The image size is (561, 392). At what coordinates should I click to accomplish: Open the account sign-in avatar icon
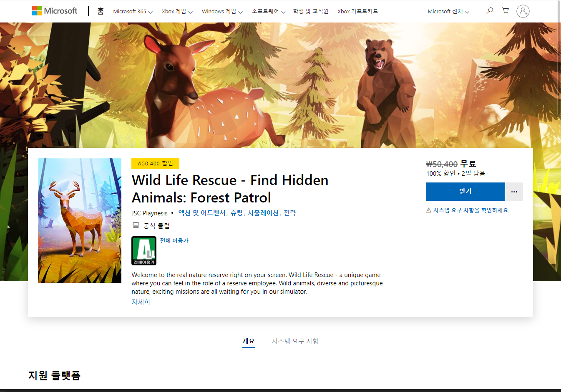click(x=523, y=11)
